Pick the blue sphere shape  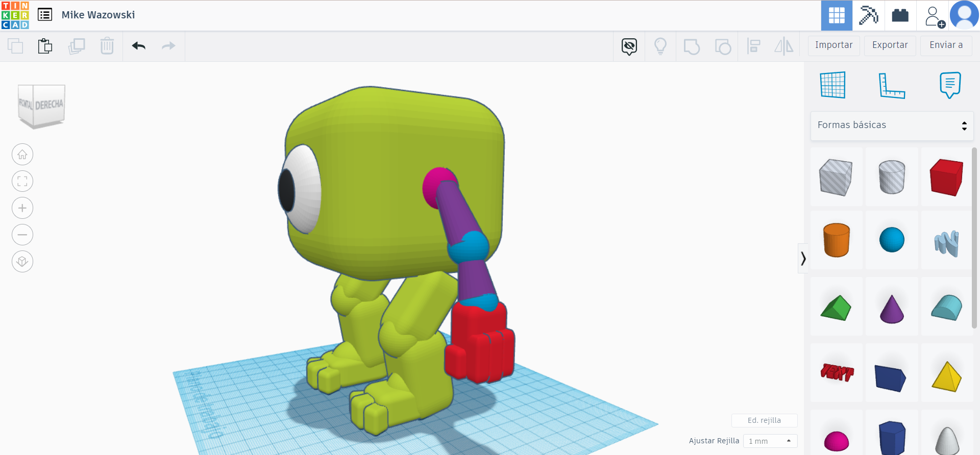(892, 240)
